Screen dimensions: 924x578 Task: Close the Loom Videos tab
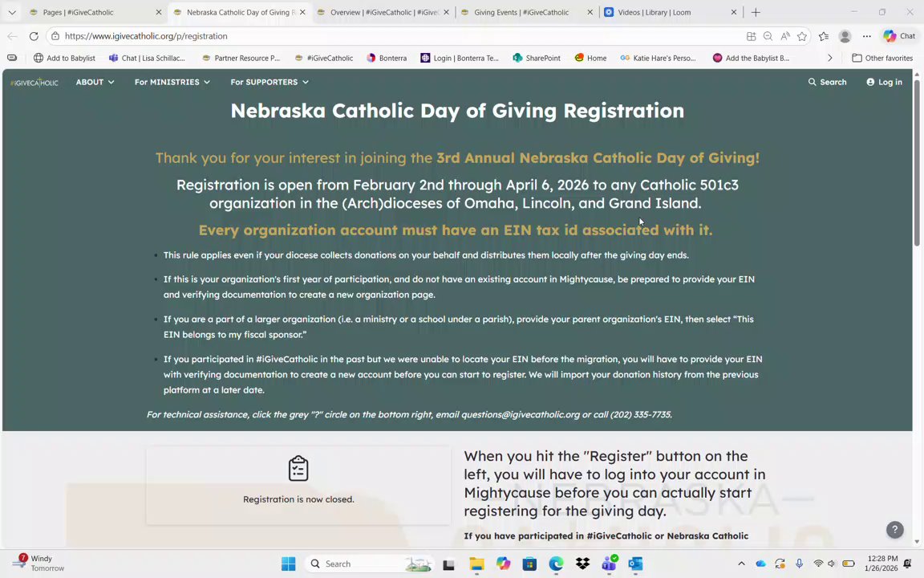(x=734, y=12)
